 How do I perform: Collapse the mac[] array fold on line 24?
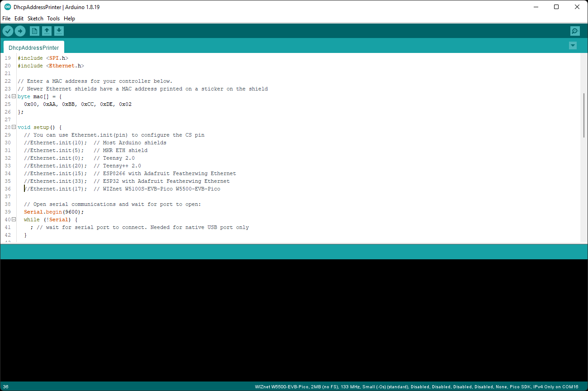[13, 96]
